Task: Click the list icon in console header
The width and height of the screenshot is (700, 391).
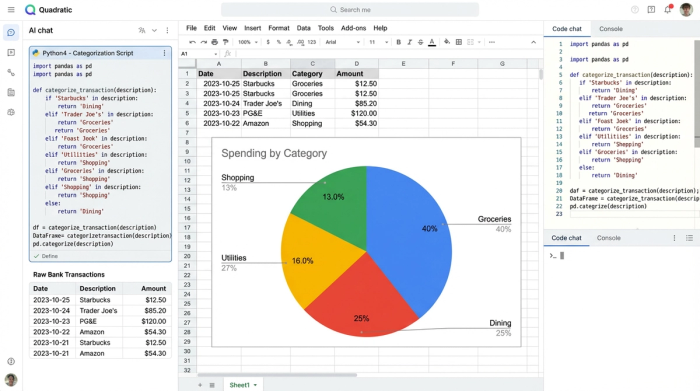Action: (689, 238)
